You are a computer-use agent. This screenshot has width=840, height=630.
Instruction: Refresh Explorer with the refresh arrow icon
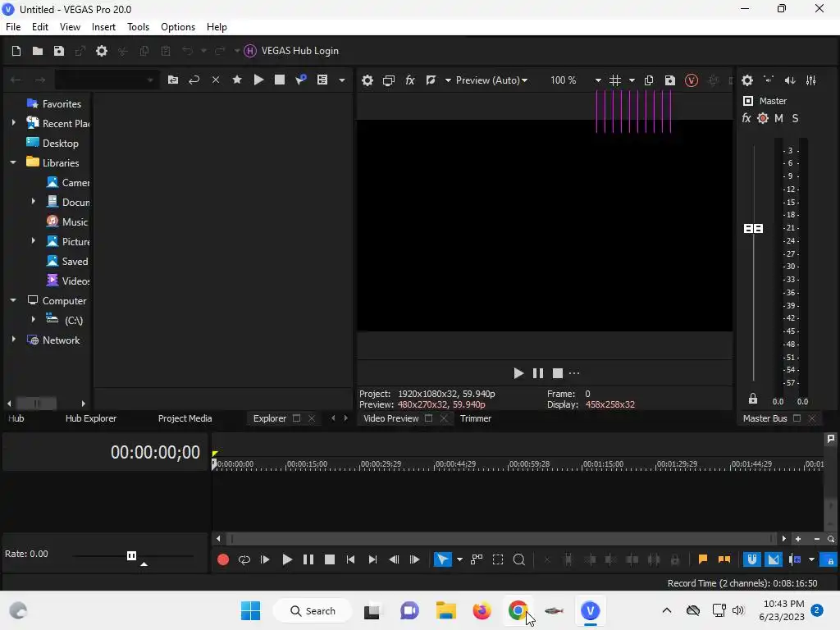coord(194,80)
